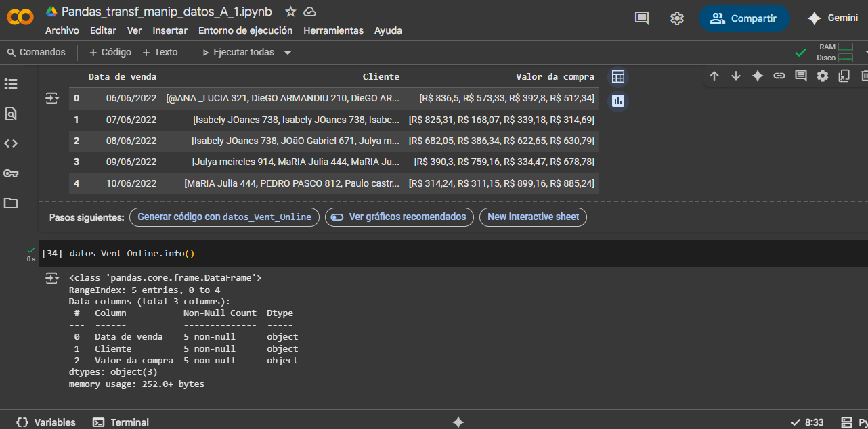
Task: Open the cell editor settings gear
Action: pos(823,76)
